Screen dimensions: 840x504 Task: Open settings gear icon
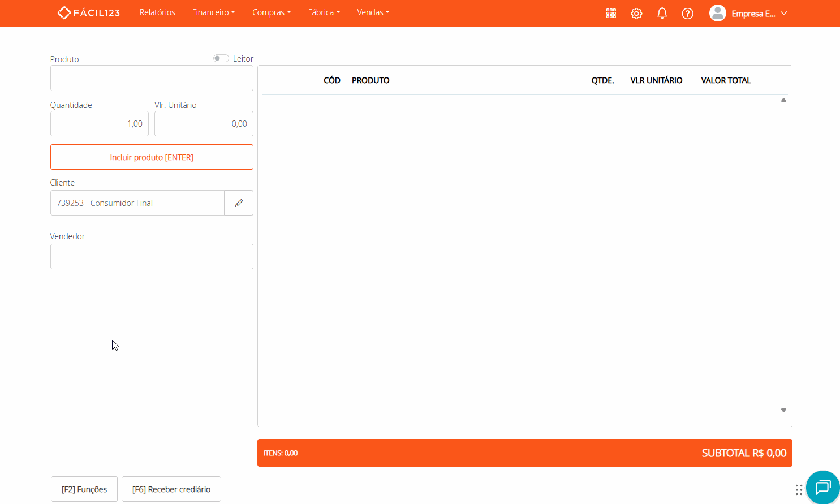pyautogui.click(x=636, y=14)
